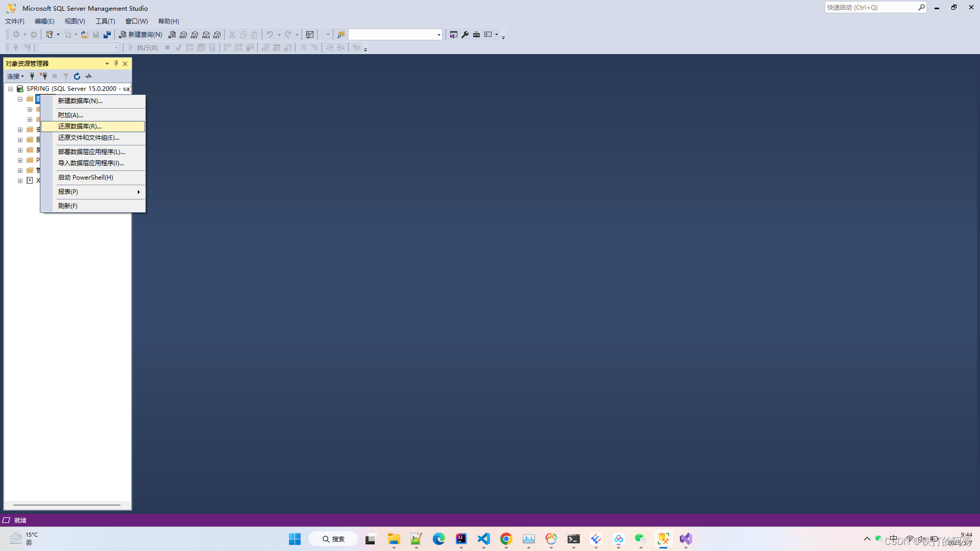Select 还原数据库(R)... from context menu
The image size is (980, 551).
(x=80, y=126)
